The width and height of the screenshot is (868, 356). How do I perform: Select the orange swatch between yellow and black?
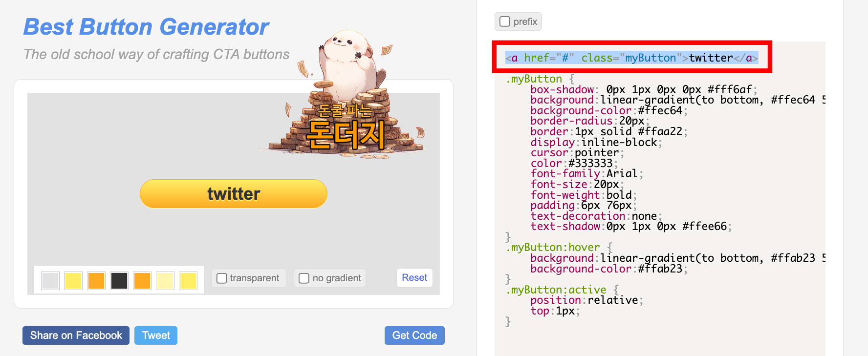[96, 281]
